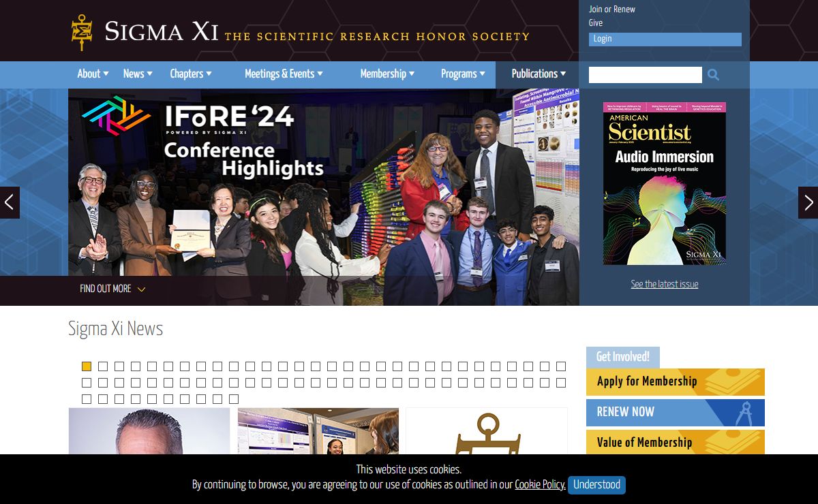The height and width of the screenshot is (504, 818).
Task: Expand the About menu arrow
Action: pos(106,74)
